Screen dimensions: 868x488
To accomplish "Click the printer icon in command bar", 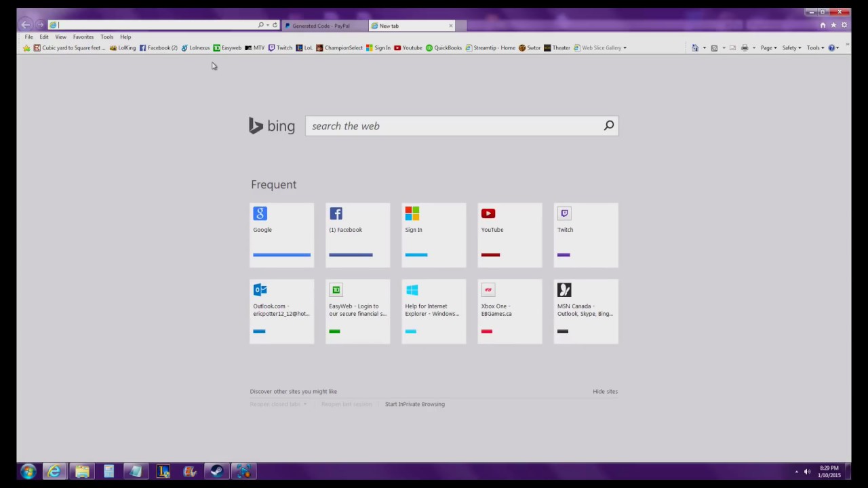I will 745,48.
